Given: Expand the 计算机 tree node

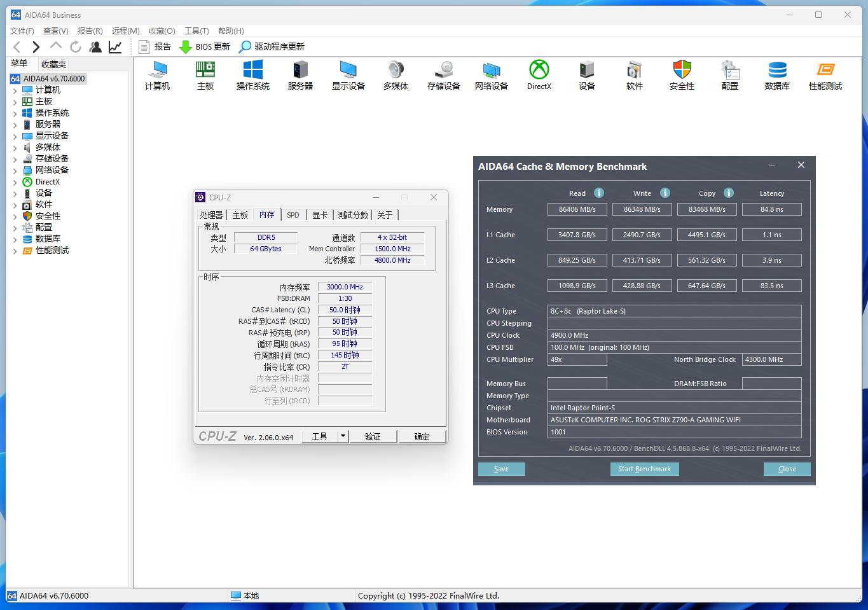Looking at the screenshot, I should point(15,90).
